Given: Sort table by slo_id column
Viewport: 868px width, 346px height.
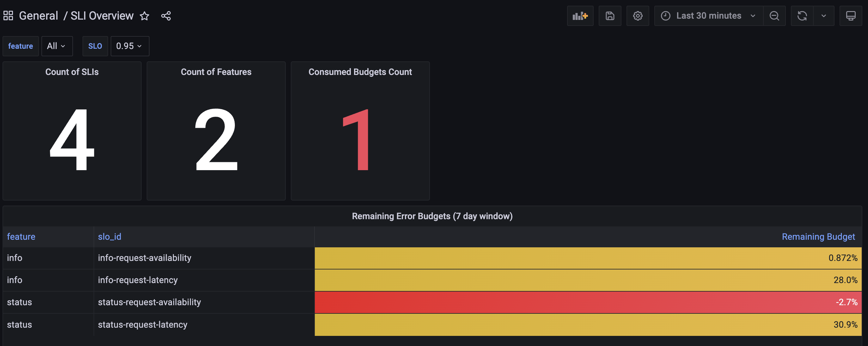Looking at the screenshot, I should [109, 237].
